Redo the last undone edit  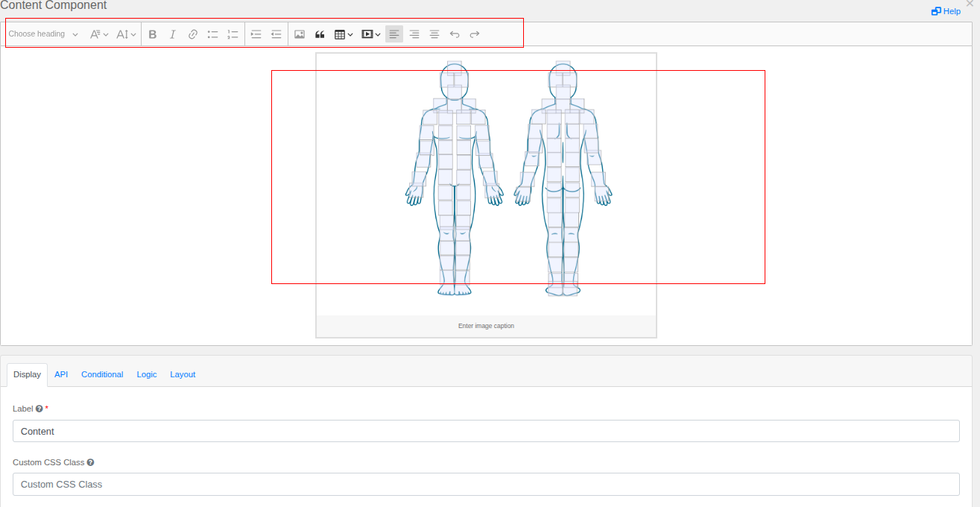pos(475,34)
